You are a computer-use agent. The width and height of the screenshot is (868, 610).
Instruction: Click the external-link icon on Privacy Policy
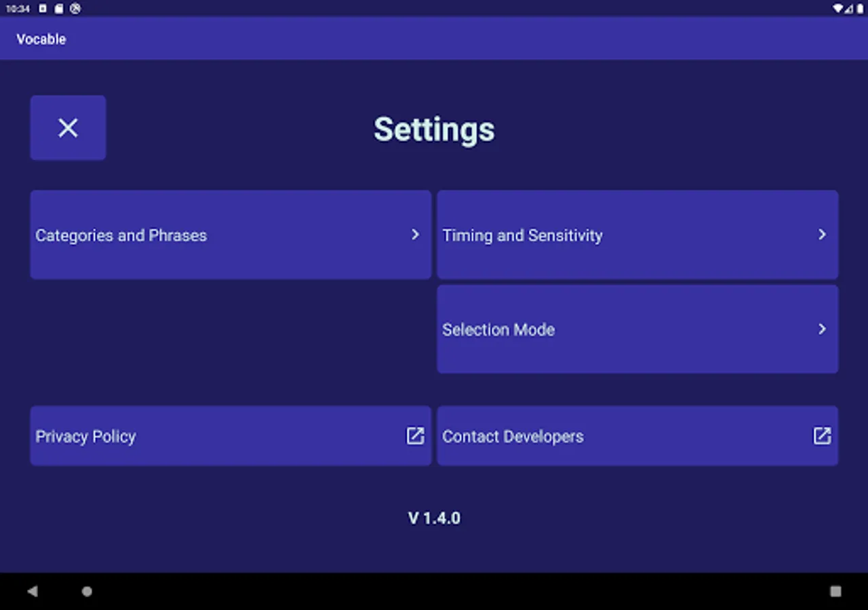click(415, 436)
